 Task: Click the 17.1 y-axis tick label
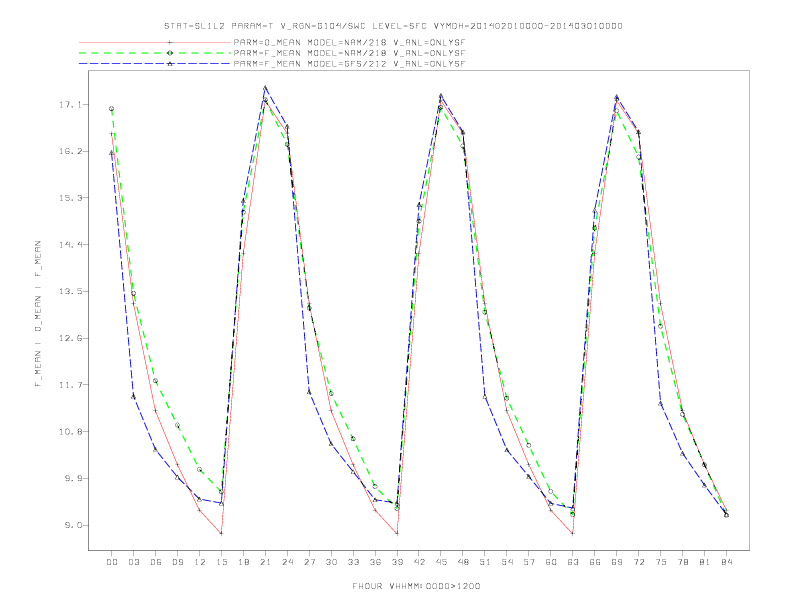click(x=70, y=105)
